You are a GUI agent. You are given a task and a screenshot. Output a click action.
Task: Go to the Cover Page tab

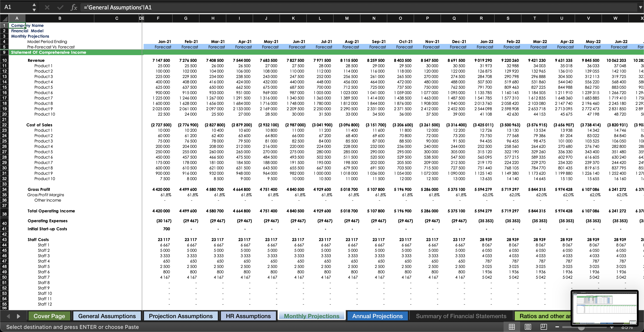49,316
